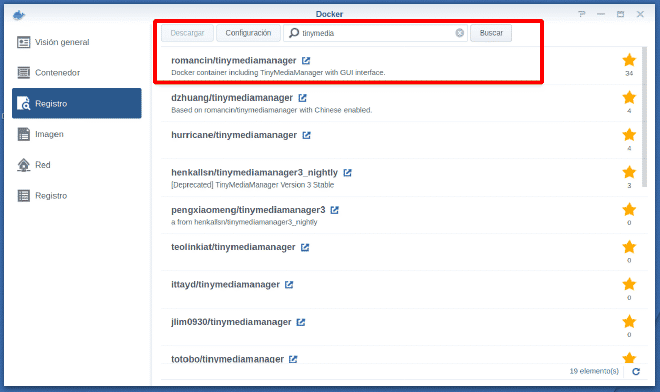Image resolution: width=660 pixels, height=392 pixels.
Task: Clear the search field with X icon
Action: (x=460, y=33)
